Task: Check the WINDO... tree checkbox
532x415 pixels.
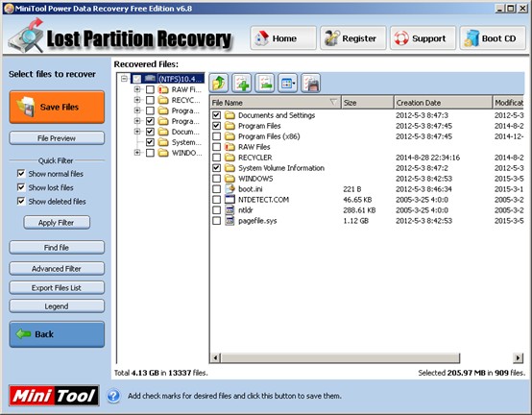Action: pyautogui.click(x=150, y=153)
